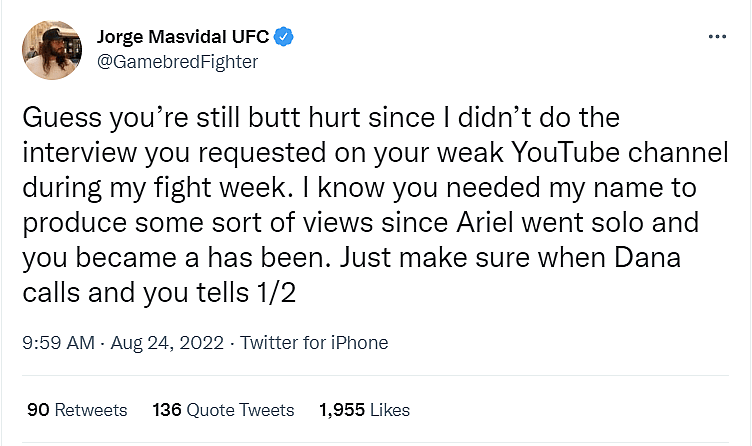Click the "UFC" text in the display name
This screenshot has width=752, height=446.
pos(249,37)
